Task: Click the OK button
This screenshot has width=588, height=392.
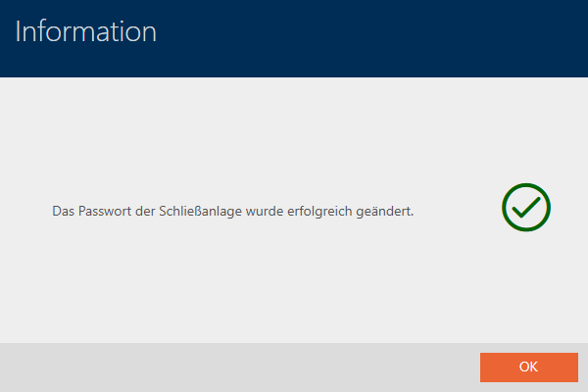Action: [x=528, y=367]
